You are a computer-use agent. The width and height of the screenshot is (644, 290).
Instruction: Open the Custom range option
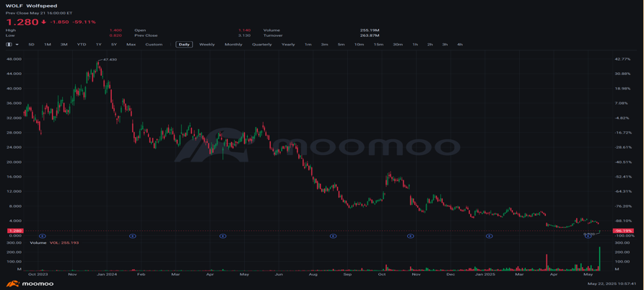point(154,44)
